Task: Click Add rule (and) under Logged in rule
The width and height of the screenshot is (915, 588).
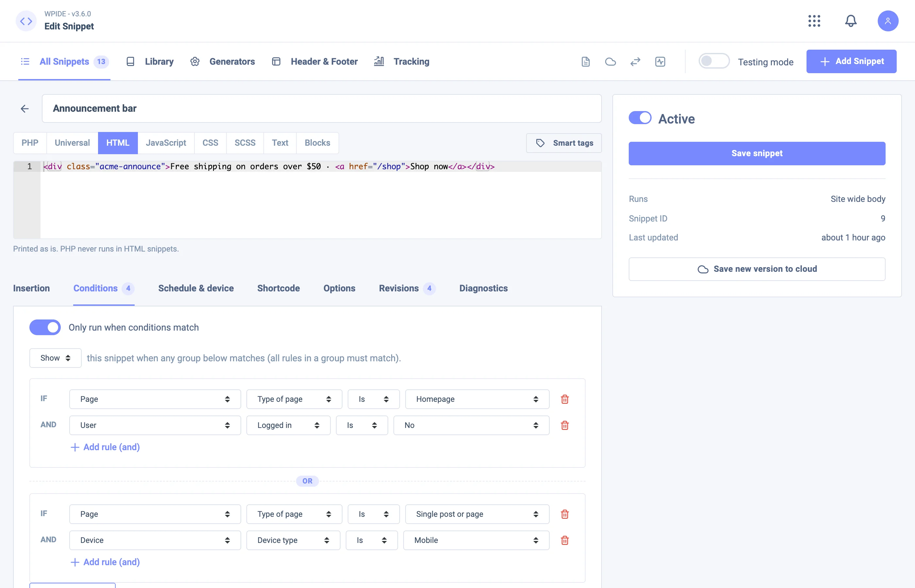Action: pyautogui.click(x=106, y=447)
